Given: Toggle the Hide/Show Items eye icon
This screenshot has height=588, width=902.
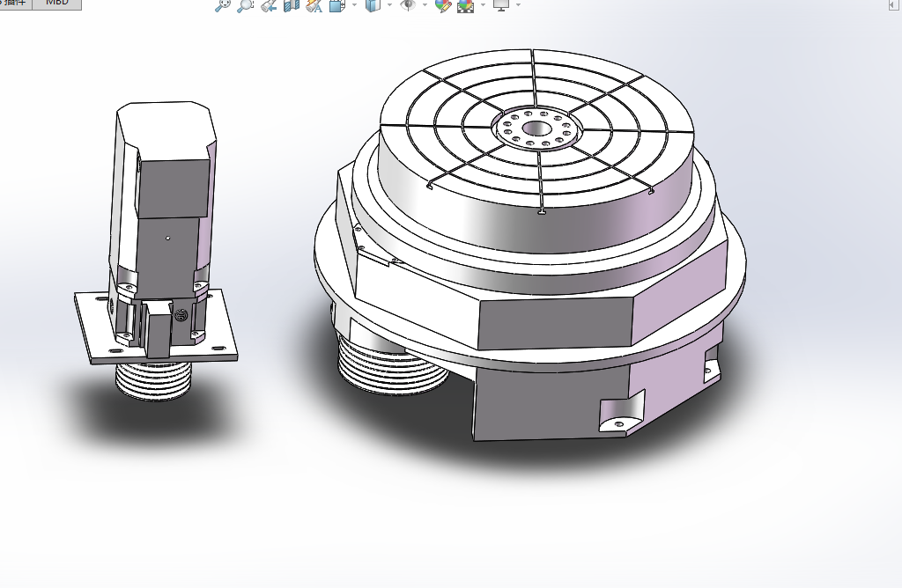Looking at the screenshot, I should pos(408,6).
